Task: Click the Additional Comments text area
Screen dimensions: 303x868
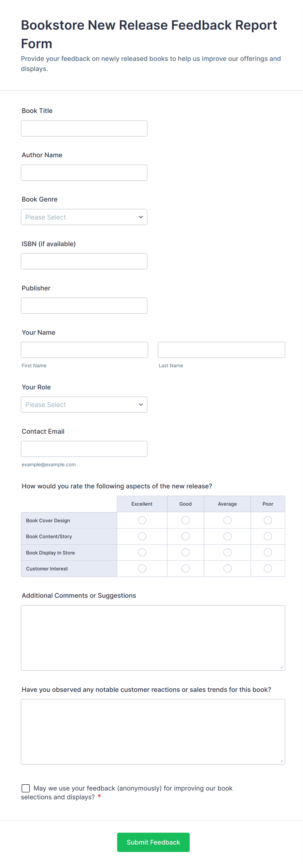Action: pos(153,637)
